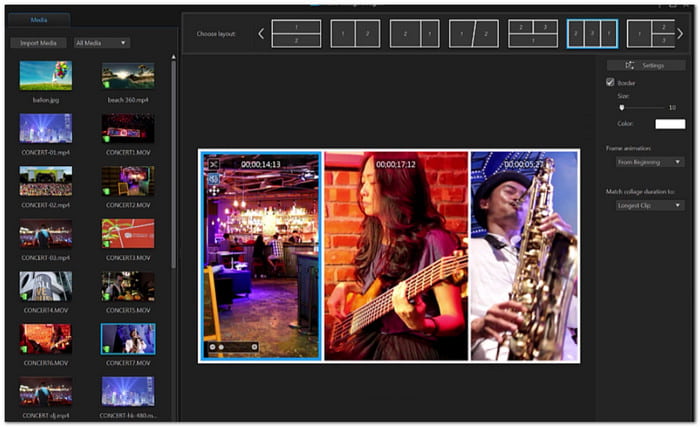This screenshot has height=427, width=700.
Task: Choose layout with one left and stacked right frames
Action: tap(651, 33)
